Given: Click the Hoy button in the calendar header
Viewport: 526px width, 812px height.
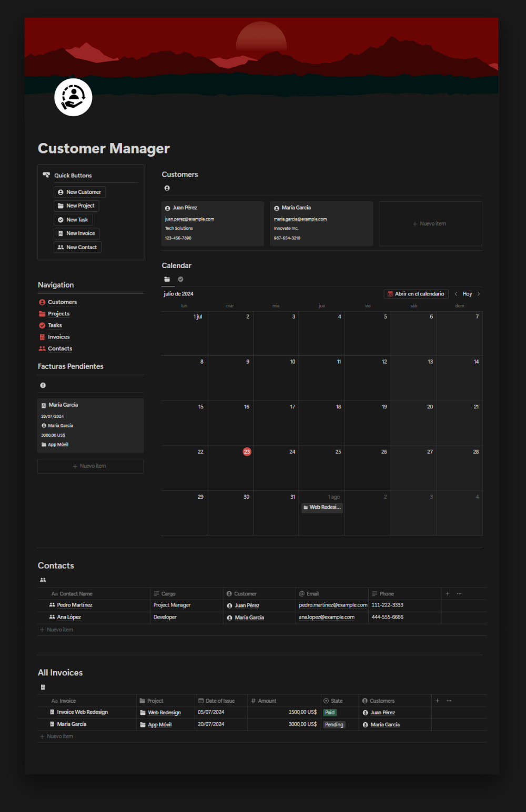Looking at the screenshot, I should [x=467, y=294].
